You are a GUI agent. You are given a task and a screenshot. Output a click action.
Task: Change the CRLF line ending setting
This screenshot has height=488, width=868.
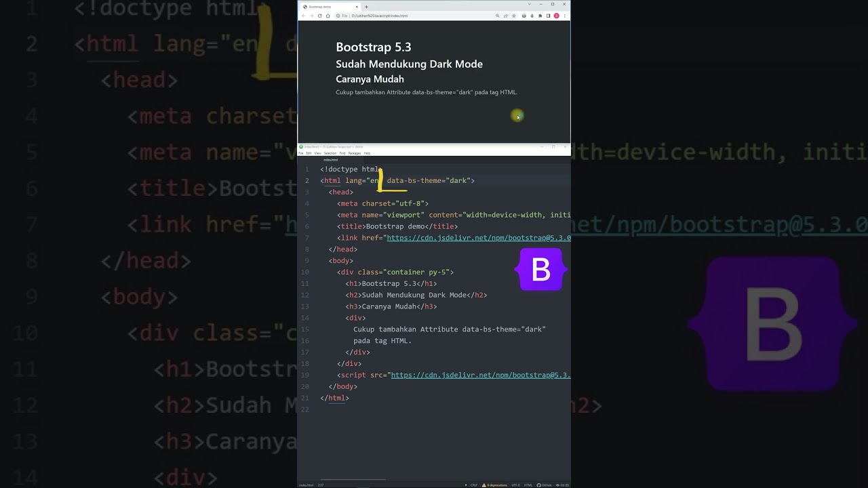tap(474, 485)
